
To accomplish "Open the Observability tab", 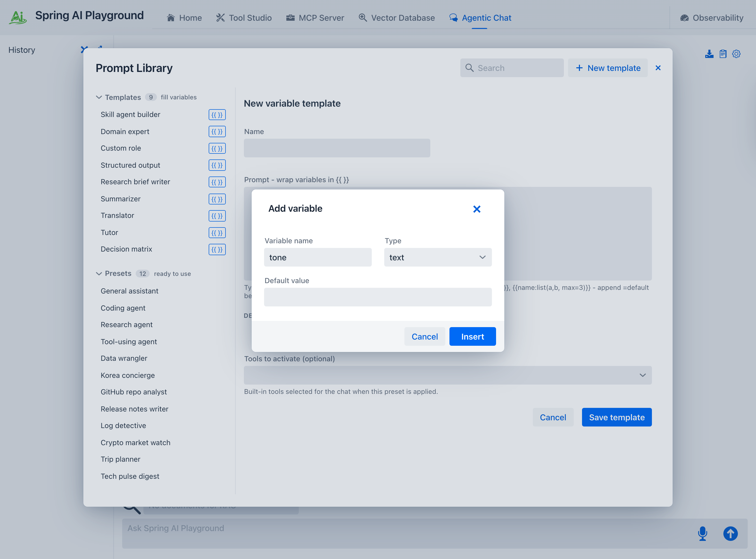I will [712, 18].
